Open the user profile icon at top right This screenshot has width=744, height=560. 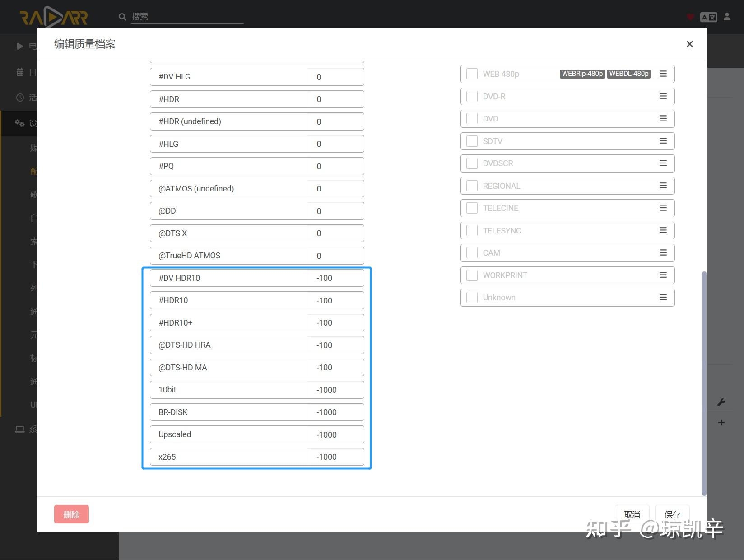pos(727,17)
